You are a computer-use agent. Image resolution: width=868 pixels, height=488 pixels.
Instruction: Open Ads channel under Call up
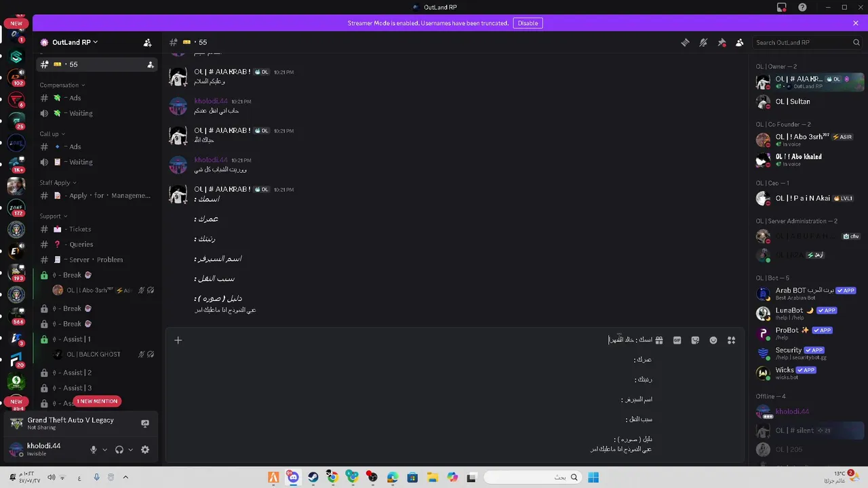tap(97, 146)
